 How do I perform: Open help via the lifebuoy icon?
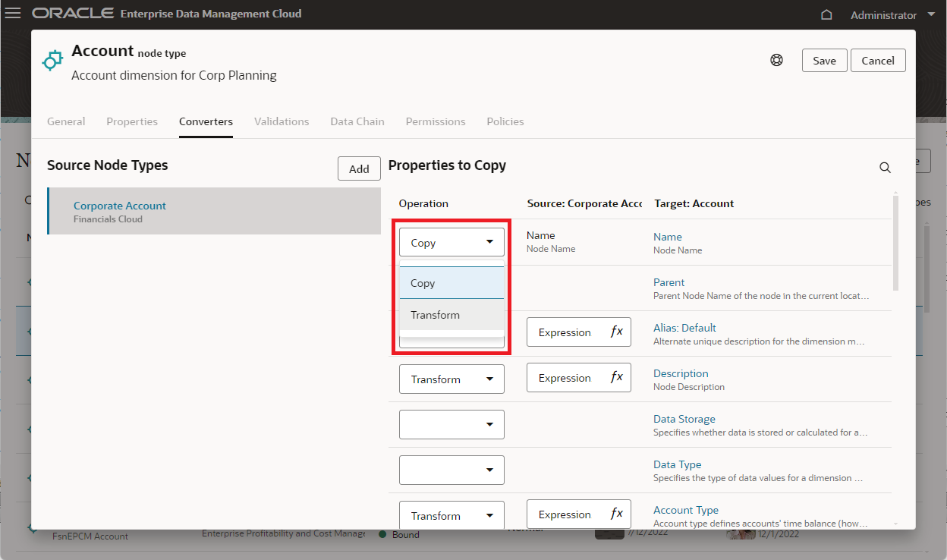(x=776, y=61)
